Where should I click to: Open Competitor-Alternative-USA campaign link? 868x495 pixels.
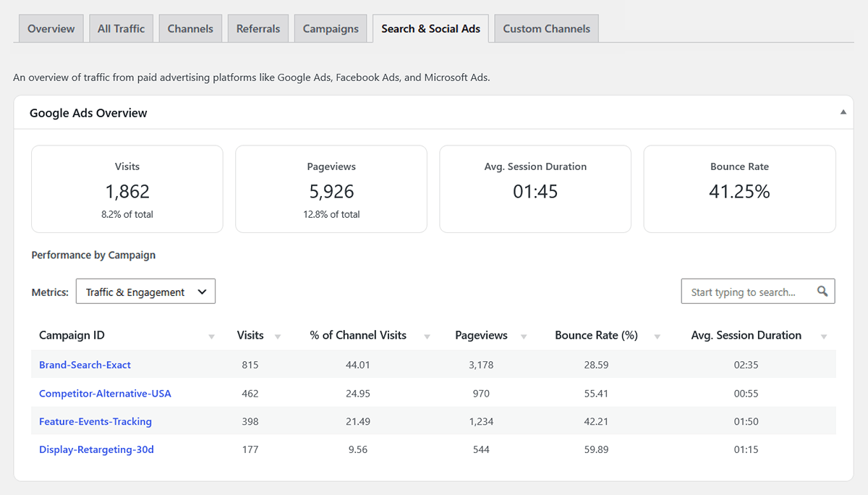pyautogui.click(x=105, y=394)
